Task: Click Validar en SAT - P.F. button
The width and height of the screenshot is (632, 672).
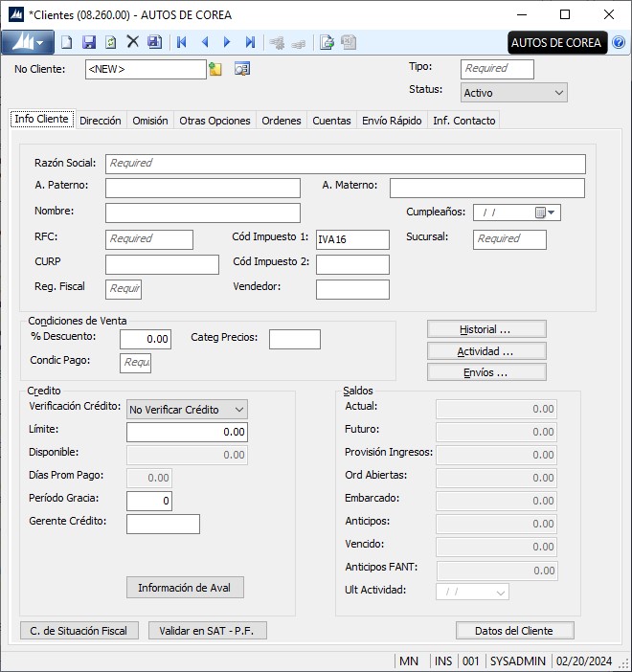Action: pyautogui.click(x=208, y=631)
